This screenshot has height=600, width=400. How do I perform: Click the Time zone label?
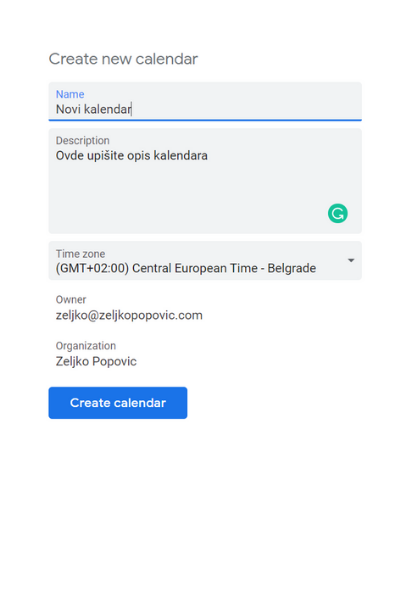click(80, 254)
